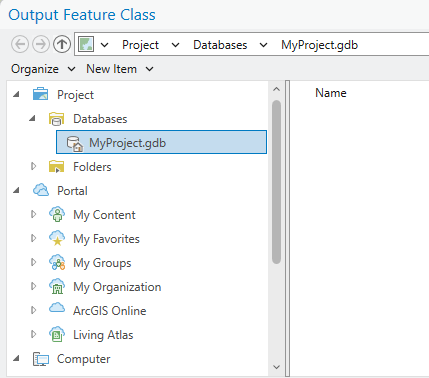Expand the Folders tree node
Viewport: 429px width, 378px height.
click(x=33, y=166)
